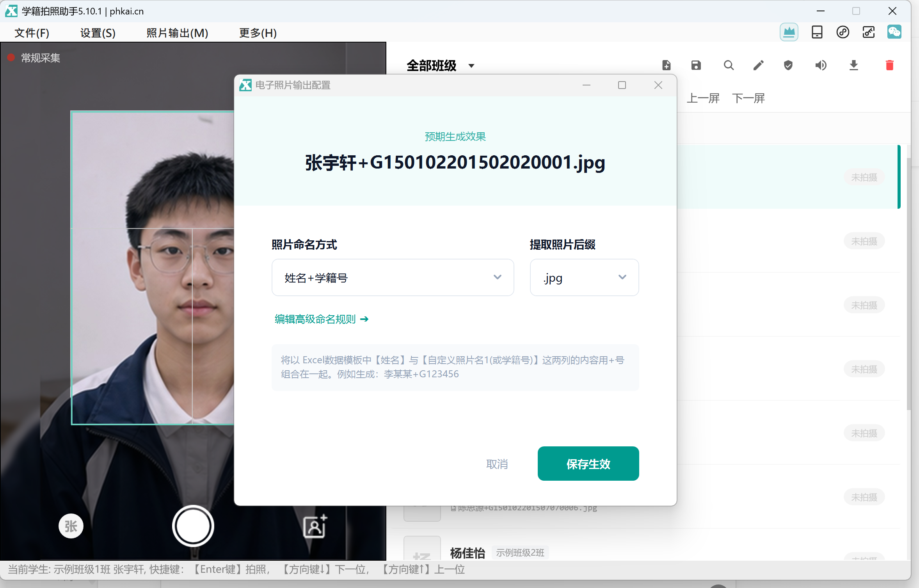Click the 常规采集 mode label

click(x=41, y=58)
